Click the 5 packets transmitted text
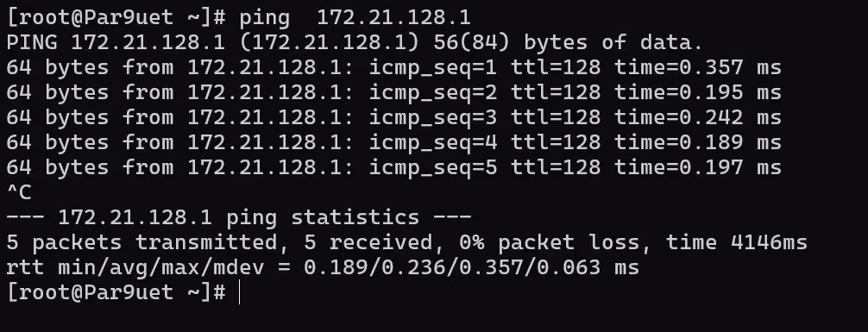Screen dimensions: 868x332 click(142, 242)
